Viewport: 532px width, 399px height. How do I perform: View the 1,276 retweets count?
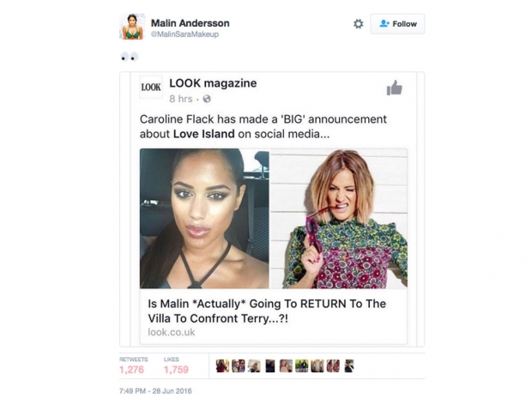(131, 370)
